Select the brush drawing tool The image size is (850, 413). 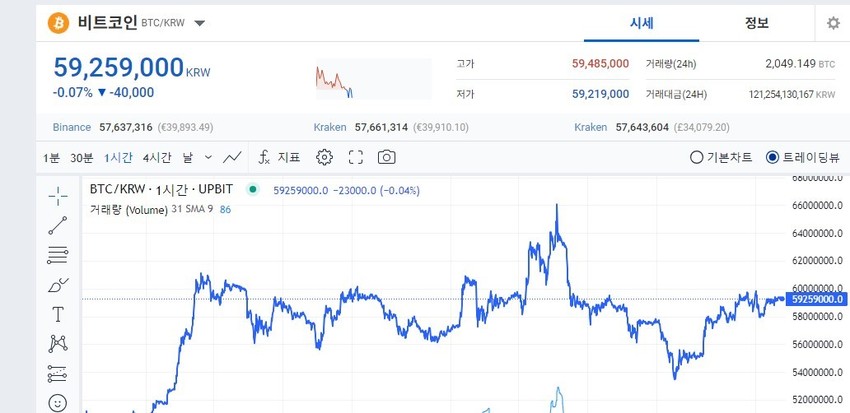pyautogui.click(x=58, y=284)
